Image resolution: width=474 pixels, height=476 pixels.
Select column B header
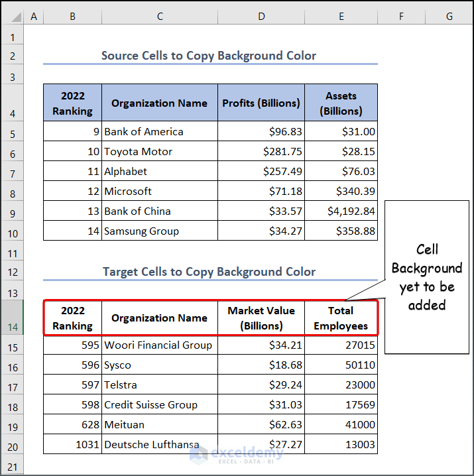(72, 17)
